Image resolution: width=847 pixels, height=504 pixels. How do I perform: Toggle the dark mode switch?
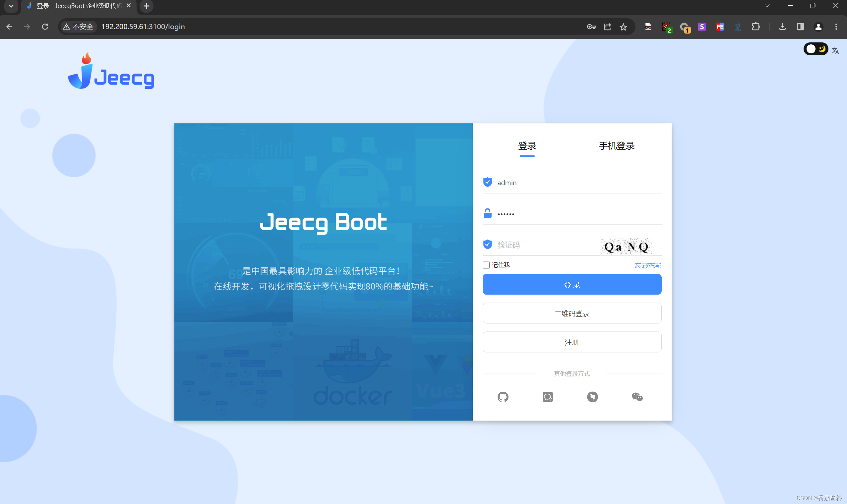click(x=816, y=49)
